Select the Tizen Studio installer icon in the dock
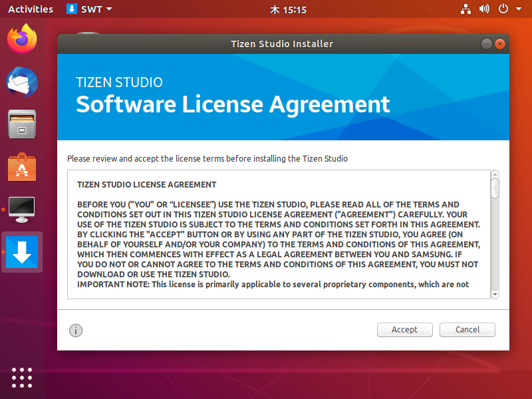This screenshot has width=532, height=399. [21, 252]
